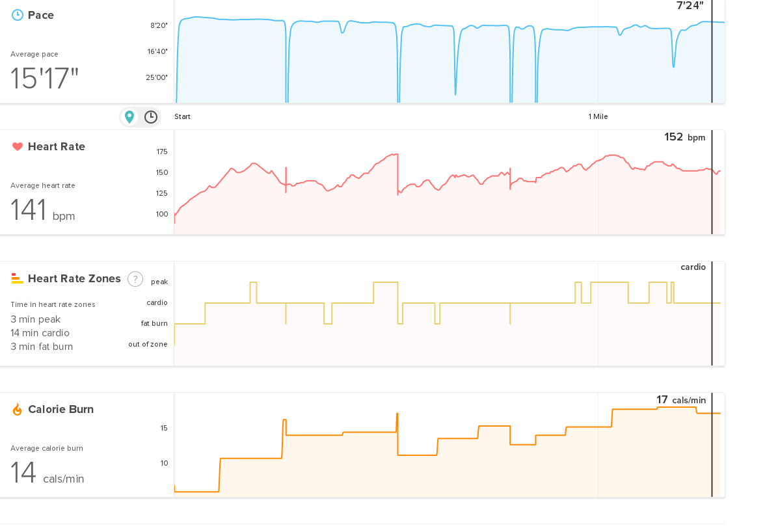Switch chart axis to distance pin
The width and height of the screenshot is (765, 532).
(x=129, y=117)
